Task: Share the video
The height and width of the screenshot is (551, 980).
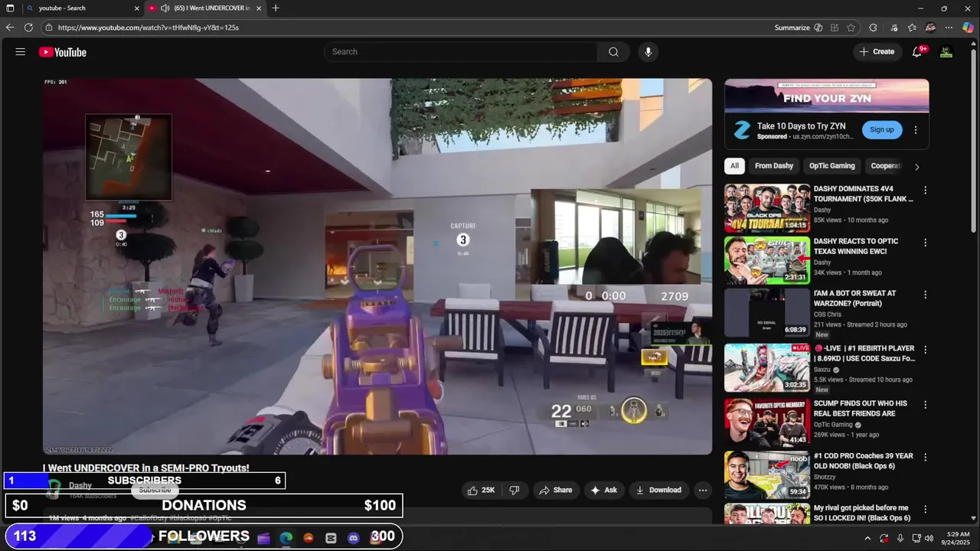Action: point(554,490)
